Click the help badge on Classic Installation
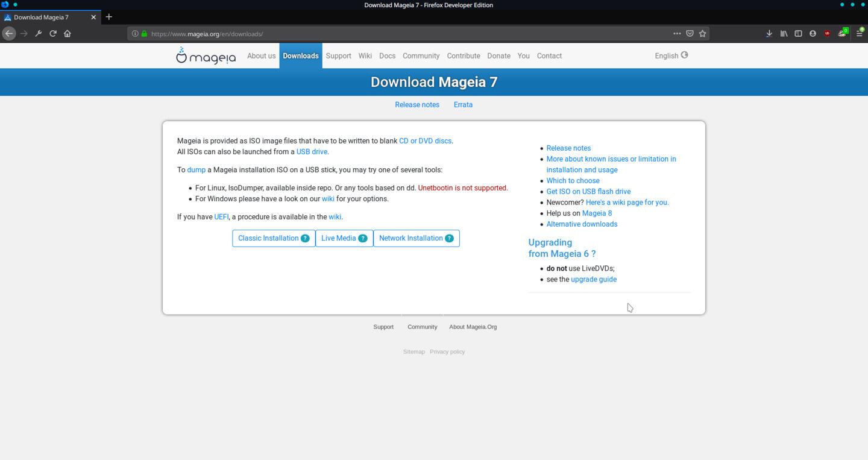This screenshot has width=868, height=460. coord(305,238)
